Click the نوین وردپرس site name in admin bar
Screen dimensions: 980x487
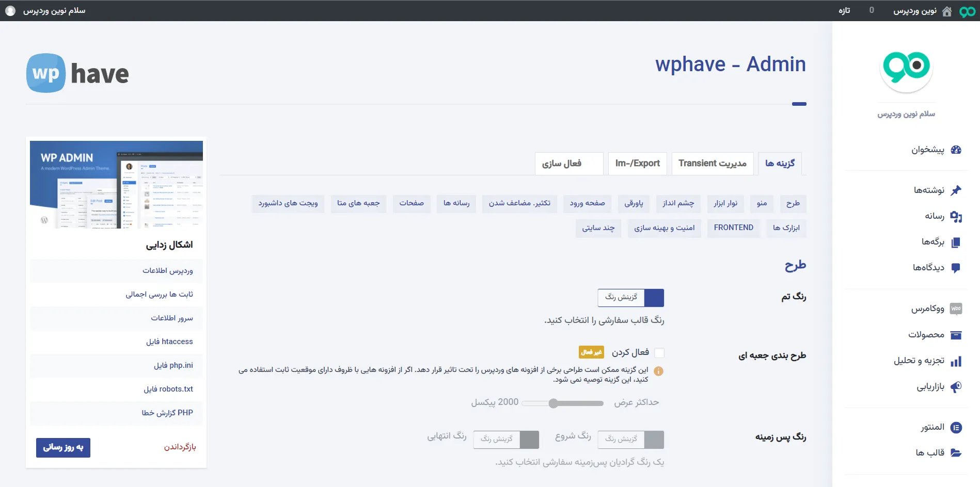915,11
